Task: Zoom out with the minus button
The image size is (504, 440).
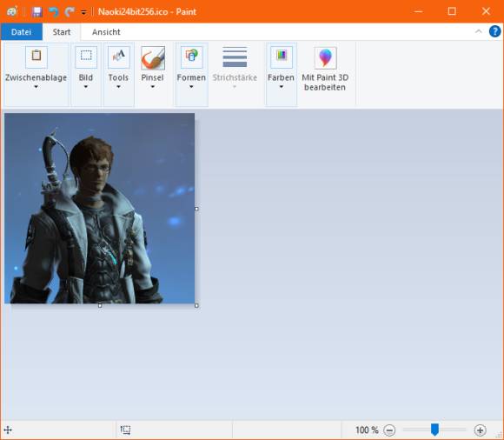Action: point(389,430)
